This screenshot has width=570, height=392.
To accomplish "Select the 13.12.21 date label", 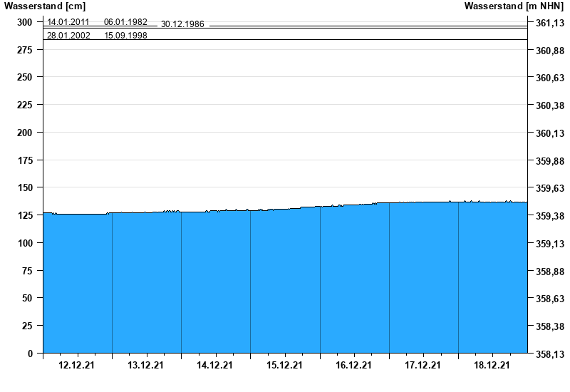I will click(x=146, y=366).
